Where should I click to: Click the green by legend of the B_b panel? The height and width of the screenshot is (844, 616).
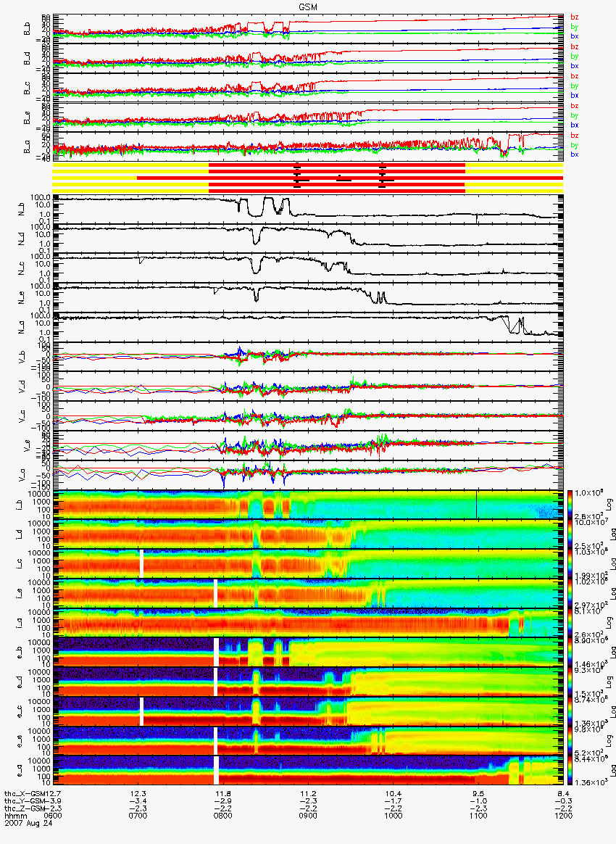click(x=575, y=27)
